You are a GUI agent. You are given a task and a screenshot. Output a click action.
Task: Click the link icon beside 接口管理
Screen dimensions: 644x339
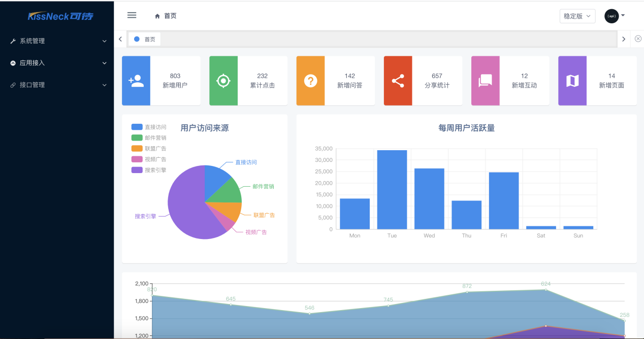[13, 85]
